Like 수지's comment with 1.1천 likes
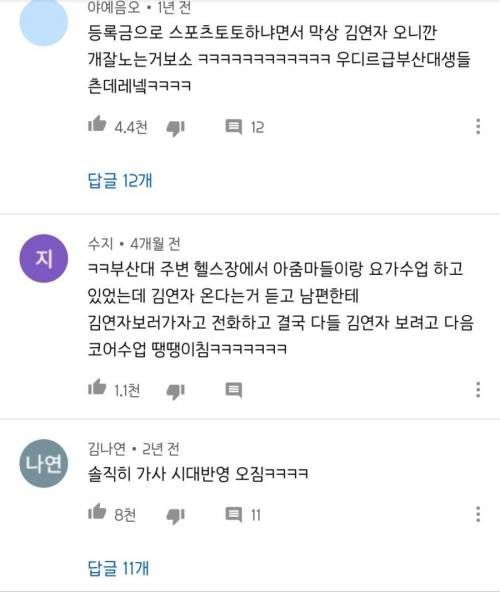This screenshot has height=592, width=500. pyautogui.click(x=97, y=387)
